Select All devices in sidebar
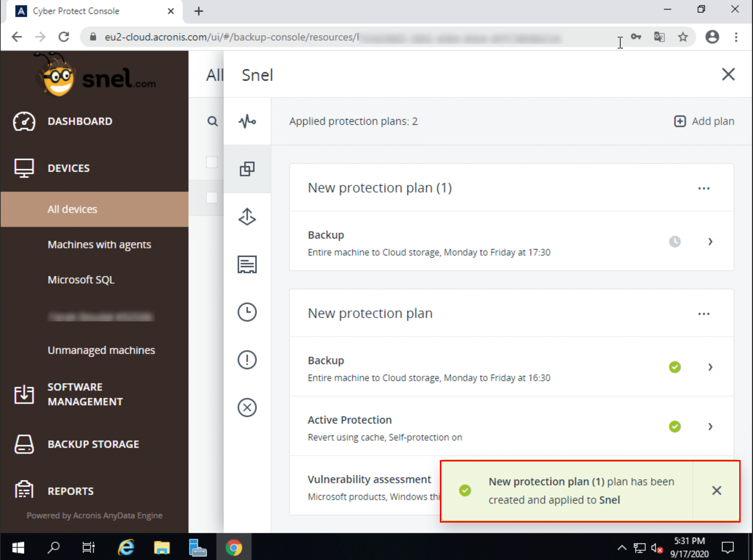The height and width of the screenshot is (560, 753). [x=94, y=209]
